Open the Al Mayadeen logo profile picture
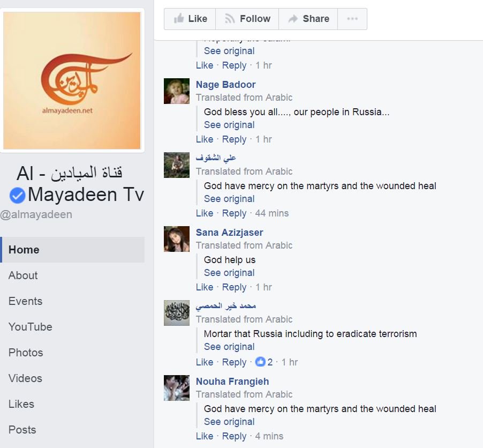483x448 pixels. pos(72,80)
